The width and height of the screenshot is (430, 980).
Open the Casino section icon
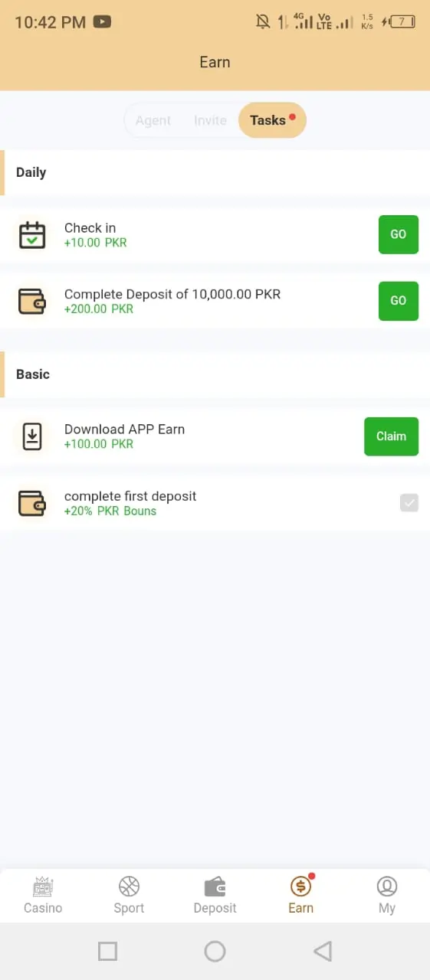point(43,887)
